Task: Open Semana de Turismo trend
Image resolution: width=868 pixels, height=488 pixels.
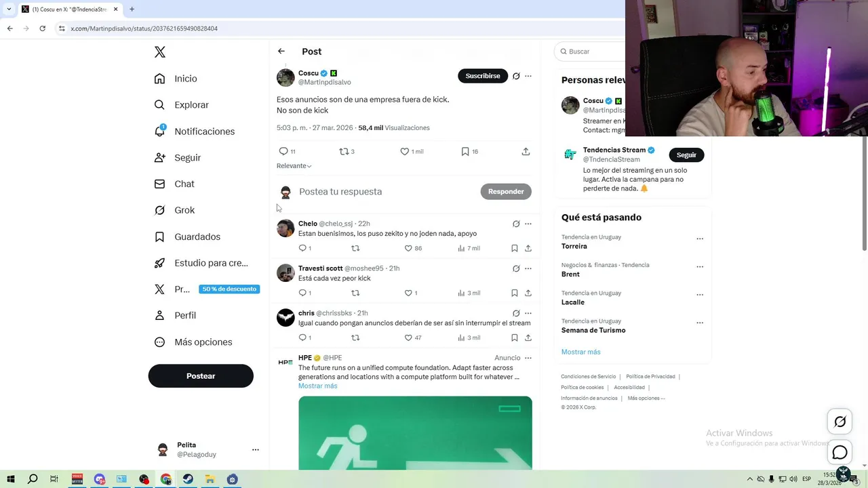Action: (x=593, y=330)
